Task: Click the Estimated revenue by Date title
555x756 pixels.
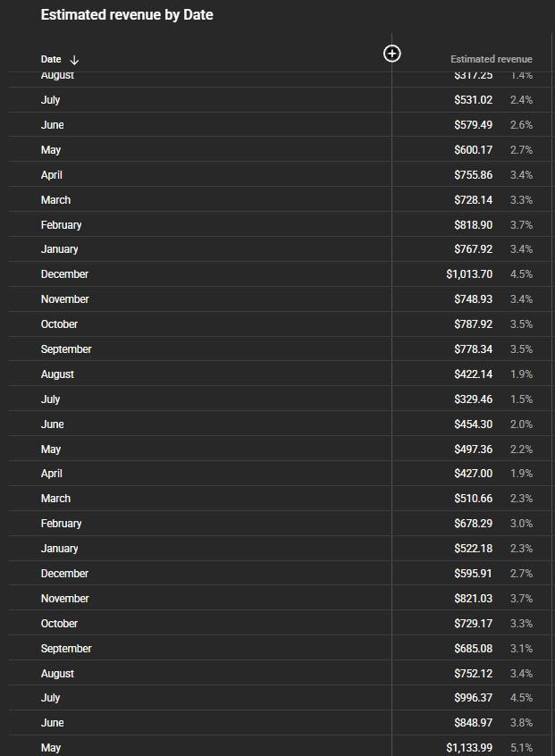Action: (127, 15)
